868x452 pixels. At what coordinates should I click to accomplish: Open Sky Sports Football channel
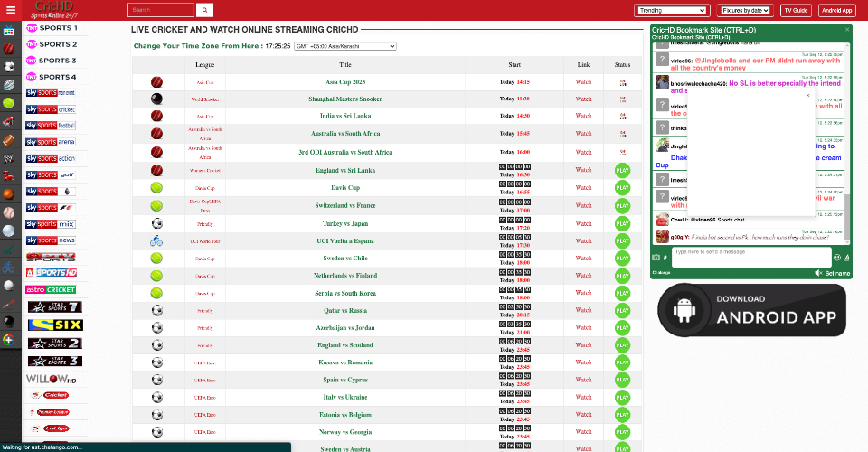pos(51,126)
